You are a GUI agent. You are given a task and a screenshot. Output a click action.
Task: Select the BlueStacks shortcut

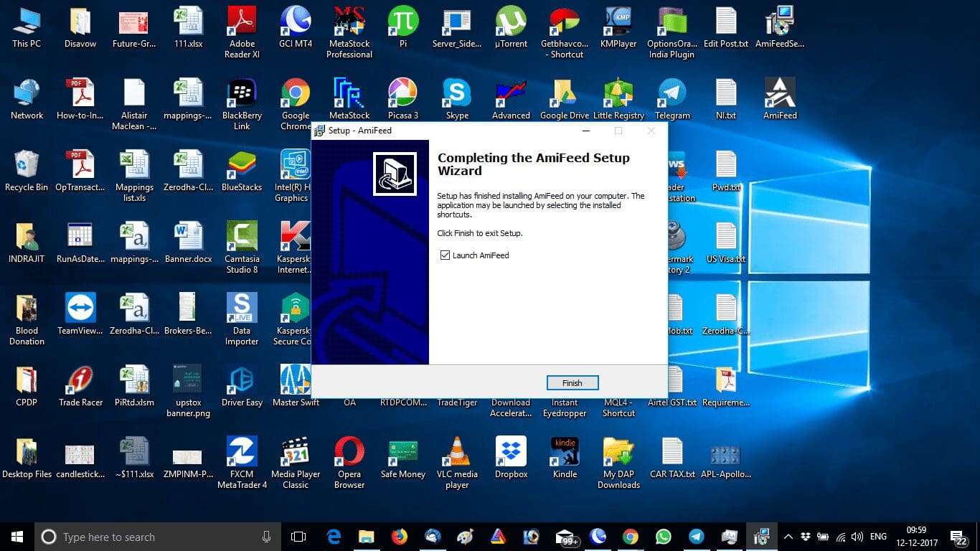click(242, 171)
